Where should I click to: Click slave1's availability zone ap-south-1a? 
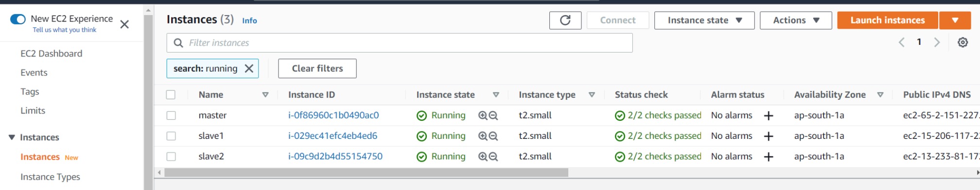pos(819,136)
